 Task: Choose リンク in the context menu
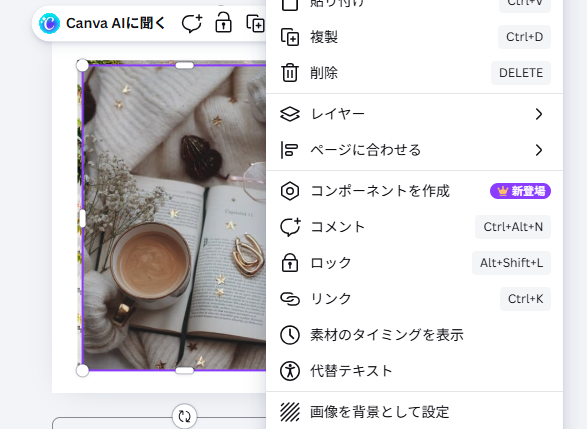[415, 299]
